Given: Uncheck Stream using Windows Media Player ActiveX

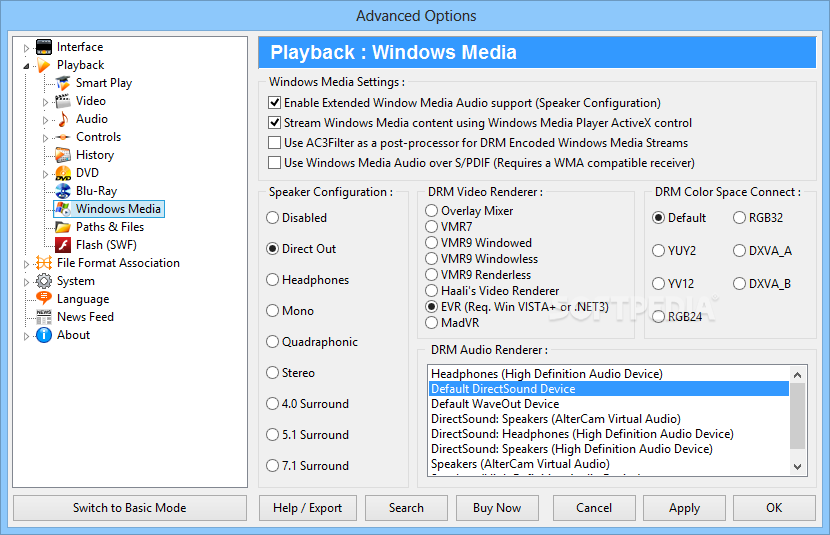Looking at the screenshot, I should [274, 123].
